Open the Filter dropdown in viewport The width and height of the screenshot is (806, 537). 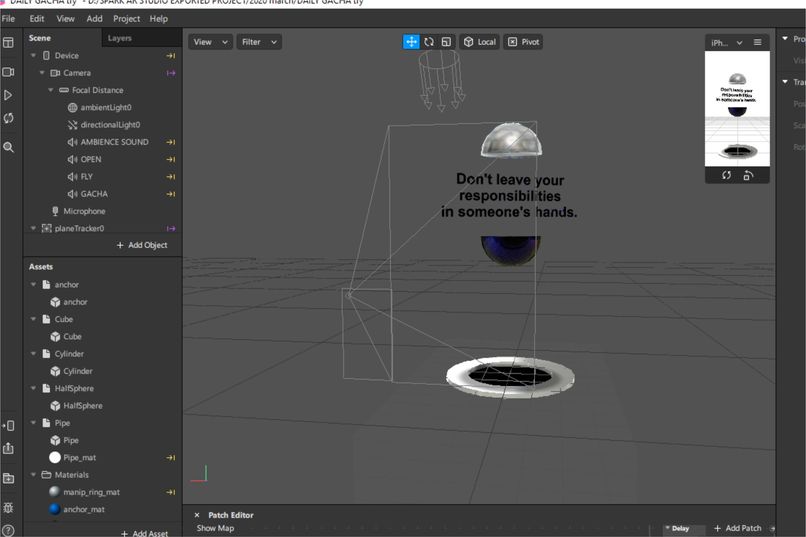(259, 42)
